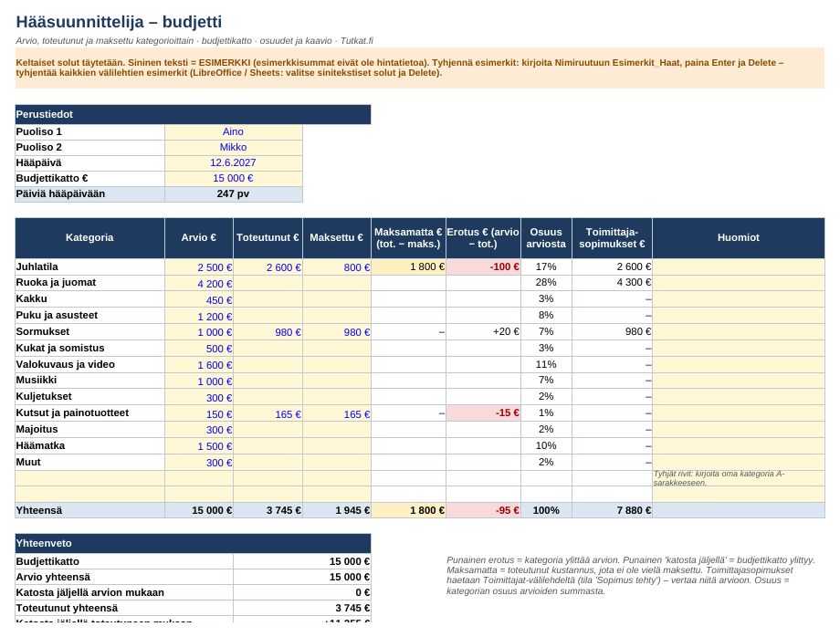The width and height of the screenshot is (840, 637).
Task: Select the "Katosta jäljellä arvion mukaan" value "0 €"
Action: click(x=301, y=592)
